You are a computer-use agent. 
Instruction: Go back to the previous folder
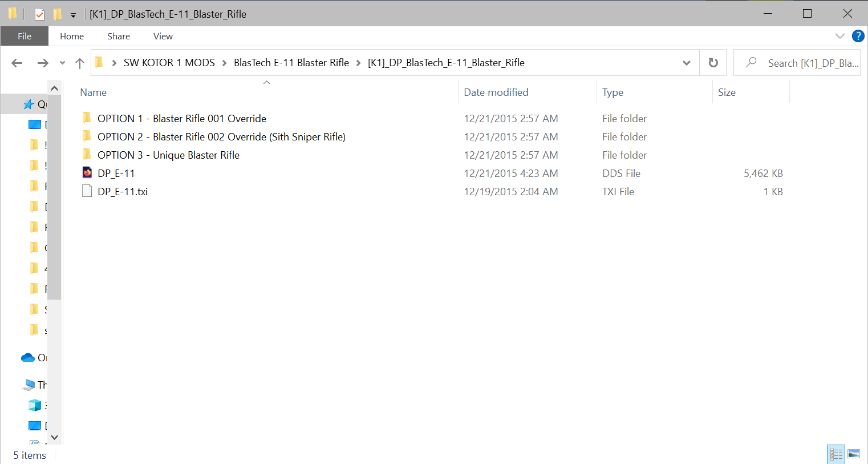[17, 63]
